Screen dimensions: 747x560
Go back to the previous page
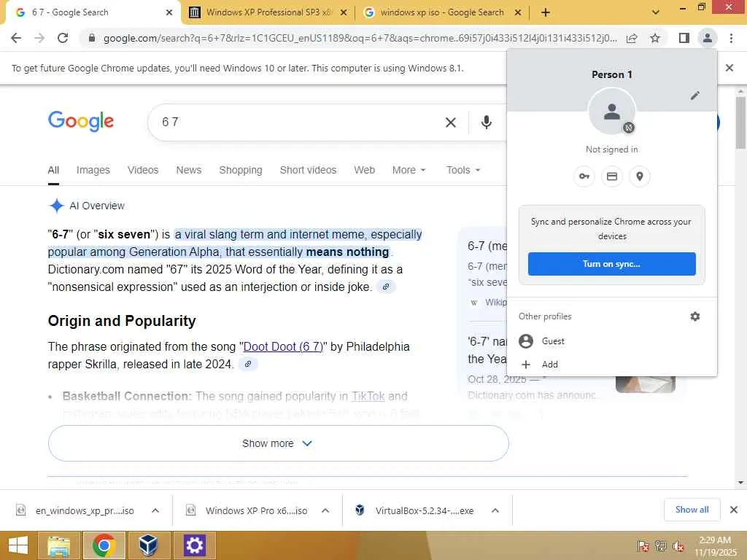[x=16, y=38]
